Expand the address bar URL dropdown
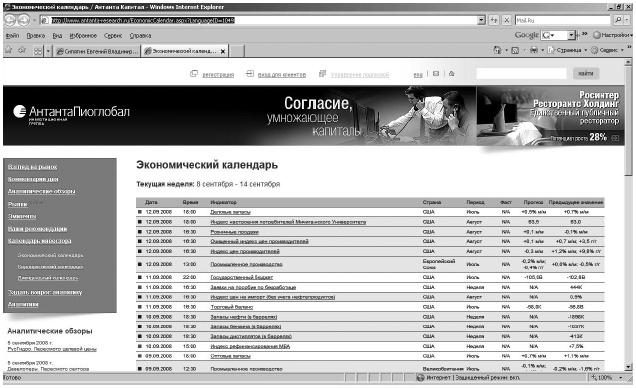Image resolution: width=636 pixels, height=388 pixels. [481, 20]
